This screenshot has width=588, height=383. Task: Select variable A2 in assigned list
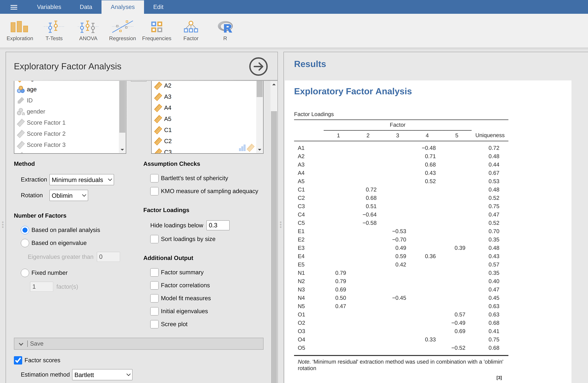(204, 86)
